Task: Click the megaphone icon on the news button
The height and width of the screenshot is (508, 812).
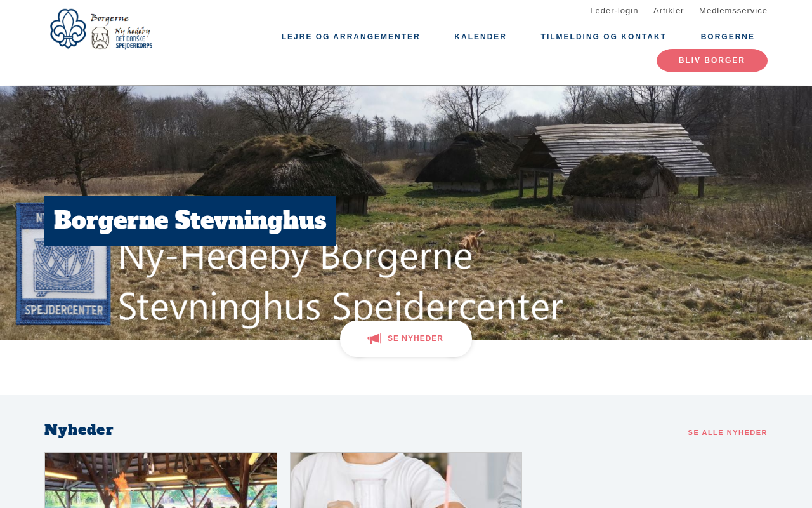Action: (x=374, y=338)
